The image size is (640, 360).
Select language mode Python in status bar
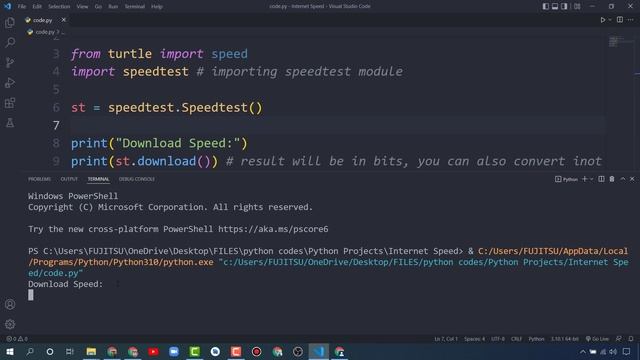tap(536, 339)
